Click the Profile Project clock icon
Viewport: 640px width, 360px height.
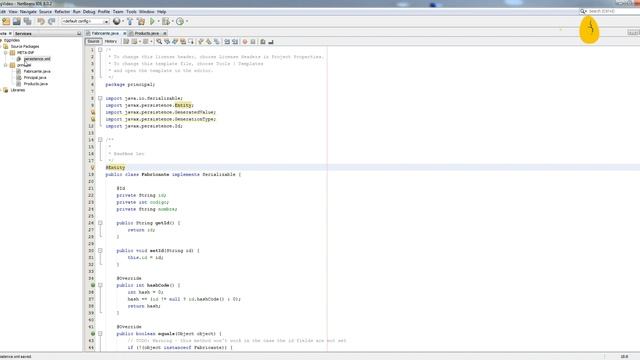(180, 21)
